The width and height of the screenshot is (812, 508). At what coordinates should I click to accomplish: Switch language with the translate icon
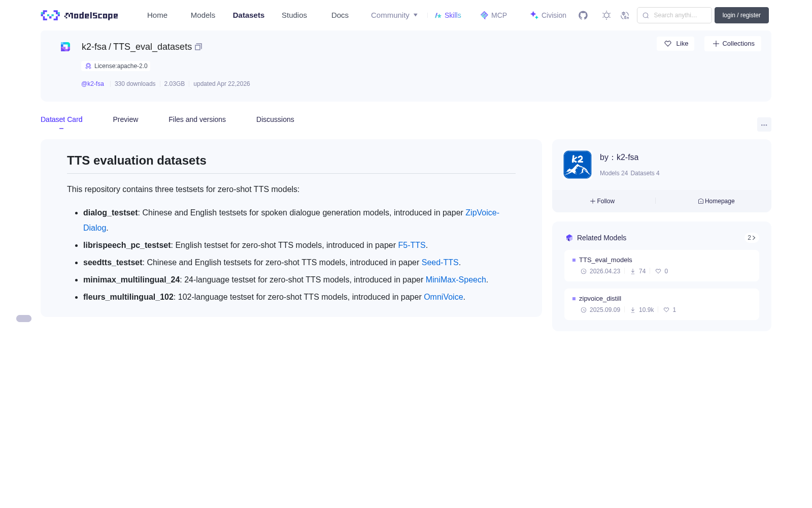tap(625, 15)
